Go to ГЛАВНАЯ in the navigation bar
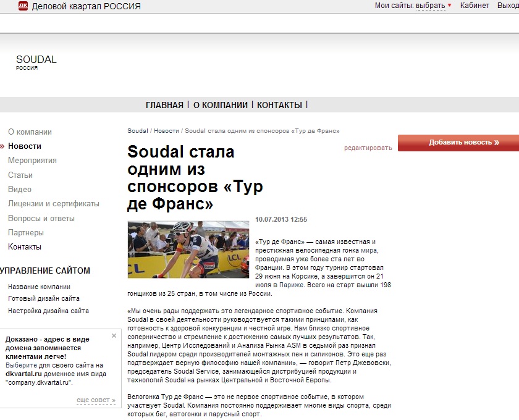519x420 pixels. [164, 105]
